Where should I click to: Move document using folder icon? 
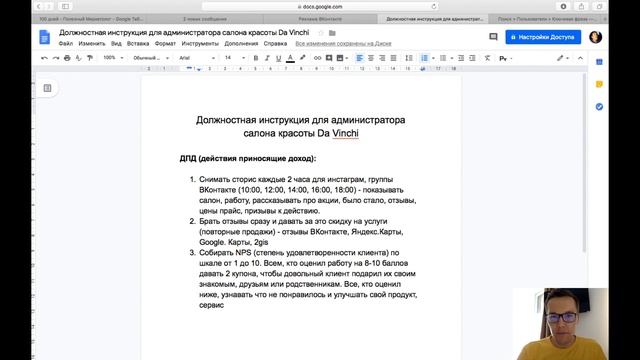coord(332,33)
